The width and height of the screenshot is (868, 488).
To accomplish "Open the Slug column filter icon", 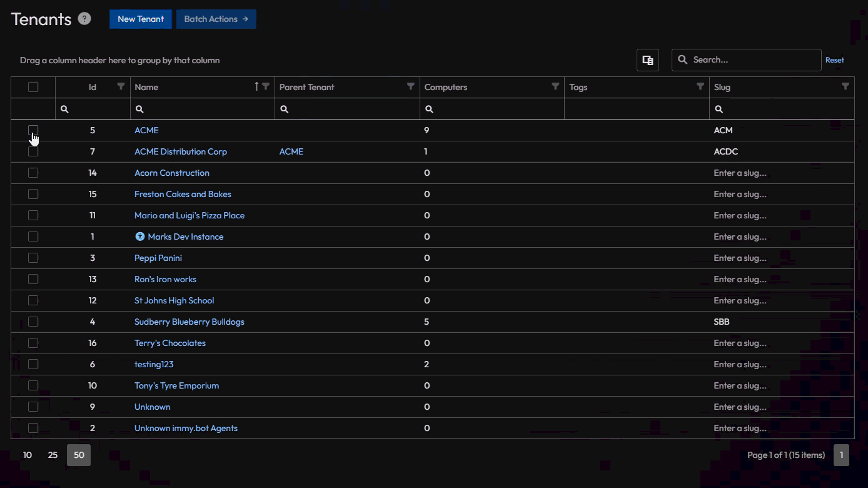I will click(845, 86).
